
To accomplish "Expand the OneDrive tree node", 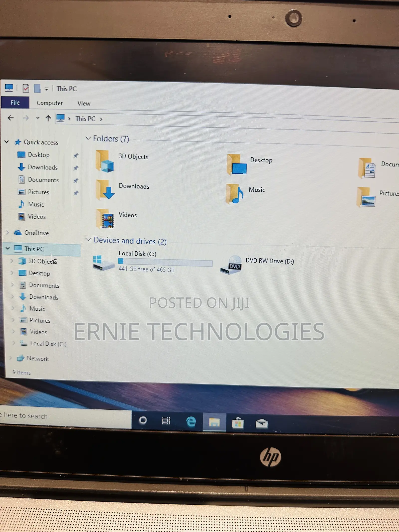I will [7, 233].
